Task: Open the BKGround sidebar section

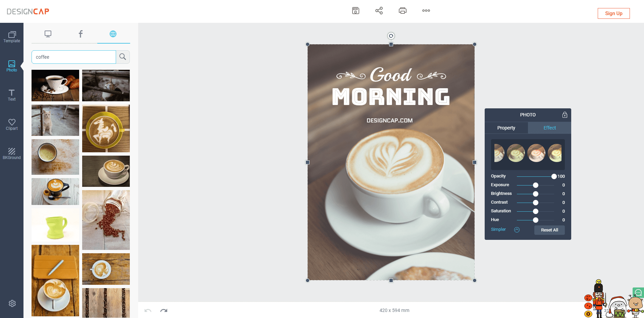Action: tap(12, 154)
